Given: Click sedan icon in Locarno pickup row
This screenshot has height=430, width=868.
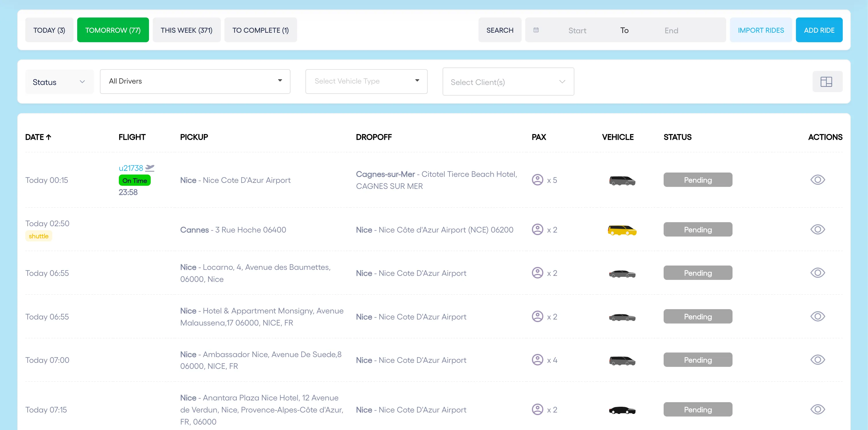Looking at the screenshot, I should [x=622, y=274].
